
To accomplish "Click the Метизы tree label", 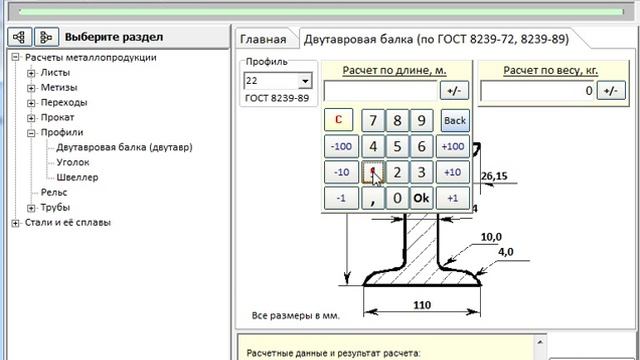I will pos(59,88).
